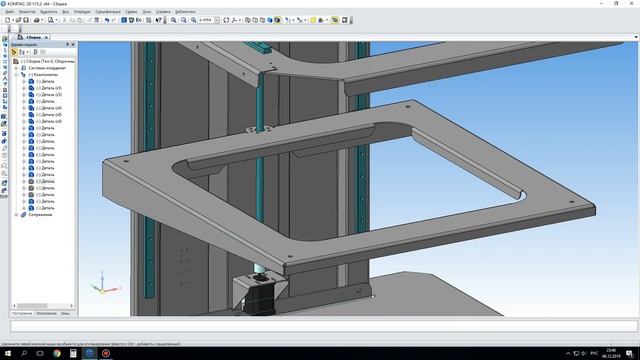The height and width of the screenshot is (360, 640).
Task: Click the tree's horizontal scrollbar thumb
Action: tap(32, 306)
